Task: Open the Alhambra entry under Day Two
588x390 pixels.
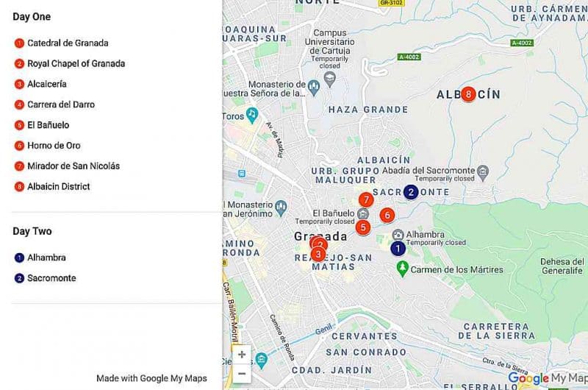Action: pos(46,258)
